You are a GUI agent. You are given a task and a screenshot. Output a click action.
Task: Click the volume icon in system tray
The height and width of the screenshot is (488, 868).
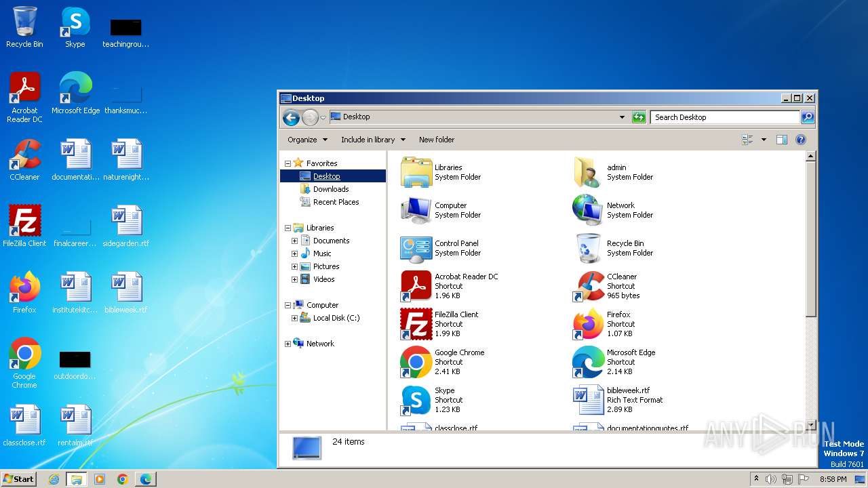(771, 479)
